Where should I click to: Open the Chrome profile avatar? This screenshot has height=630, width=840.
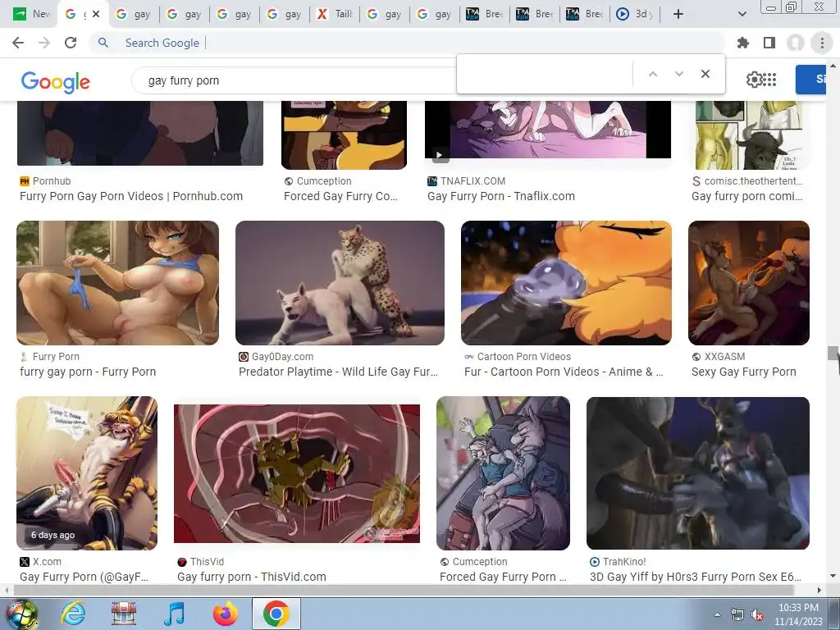click(796, 43)
